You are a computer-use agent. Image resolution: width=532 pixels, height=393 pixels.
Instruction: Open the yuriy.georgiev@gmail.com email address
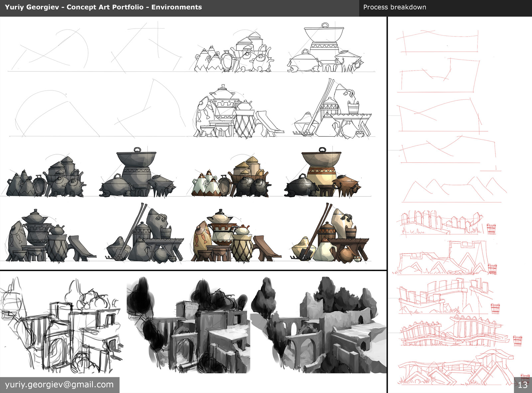click(x=59, y=385)
